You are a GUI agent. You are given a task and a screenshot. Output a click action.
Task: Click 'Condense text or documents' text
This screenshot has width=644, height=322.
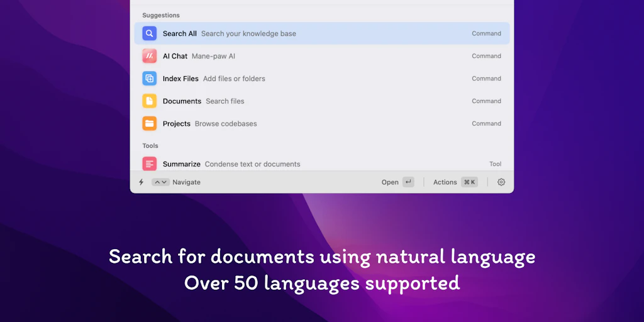pos(253,164)
